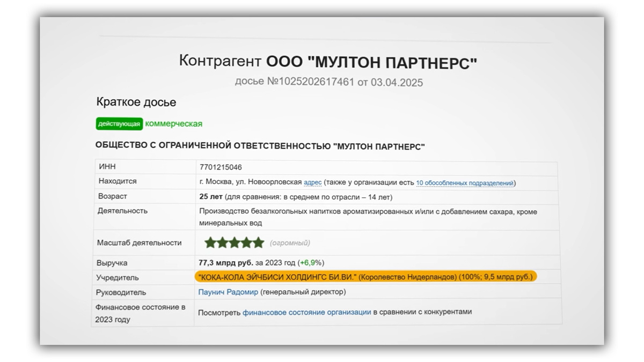The width and height of the screenshot is (644, 362).
Task: Click the «Выручка» row label
Action: point(112,263)
